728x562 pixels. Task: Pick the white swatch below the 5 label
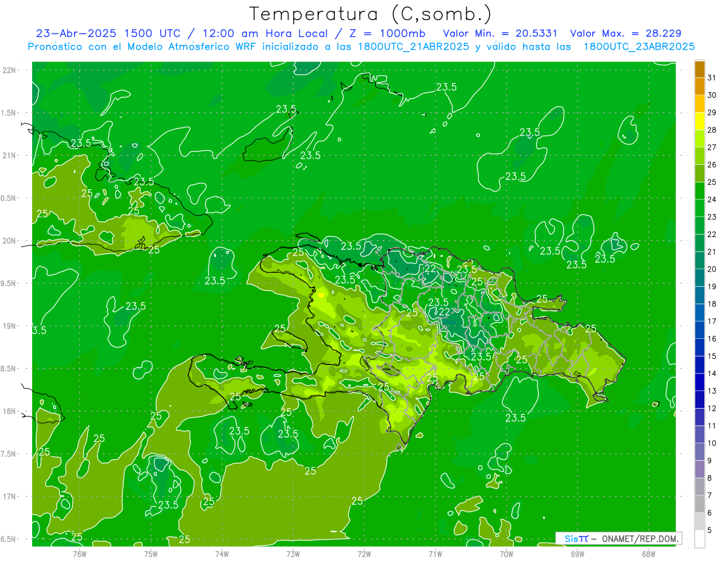pos(699,539)
